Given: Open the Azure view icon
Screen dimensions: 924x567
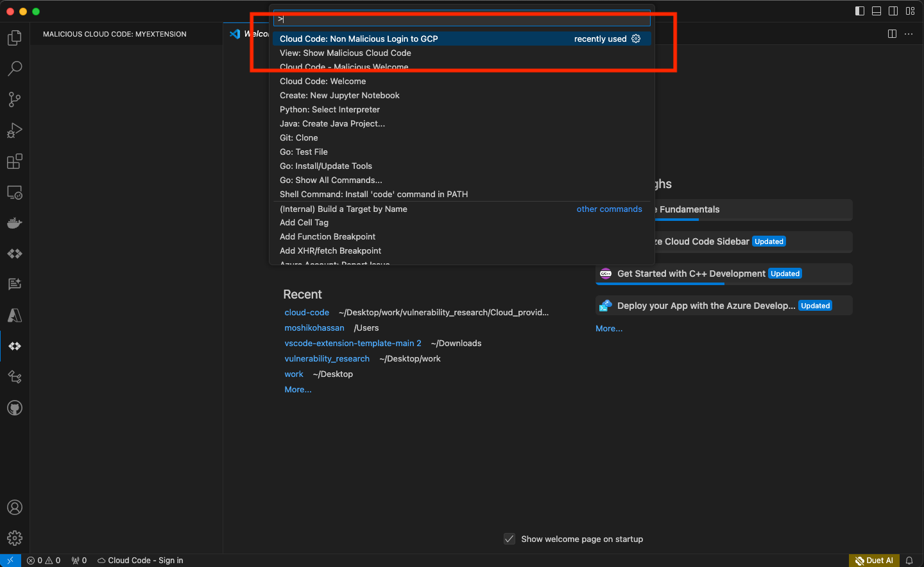Looking at the screenshot, I should pyautogui.click(x=14, y=315).
